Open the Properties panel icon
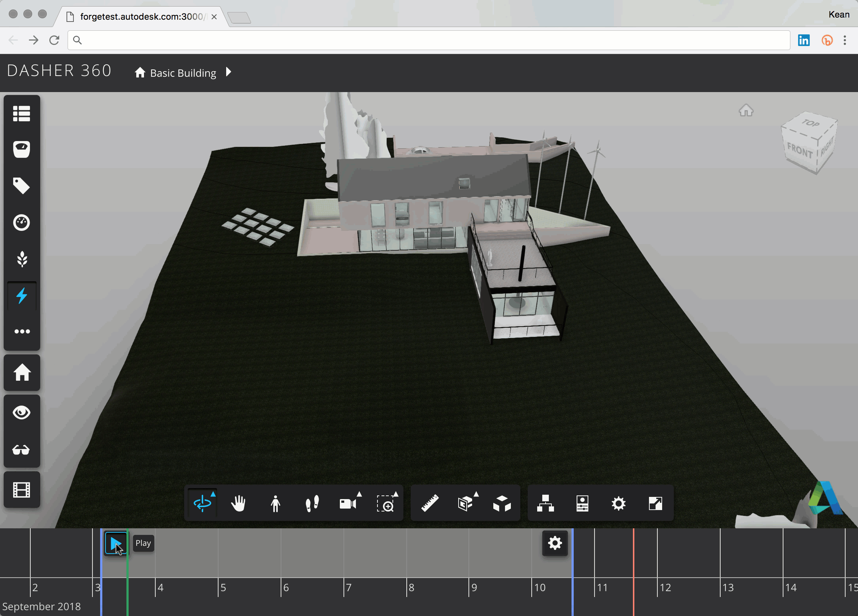This screenshot has width=858, height=616. coord(582,503)
